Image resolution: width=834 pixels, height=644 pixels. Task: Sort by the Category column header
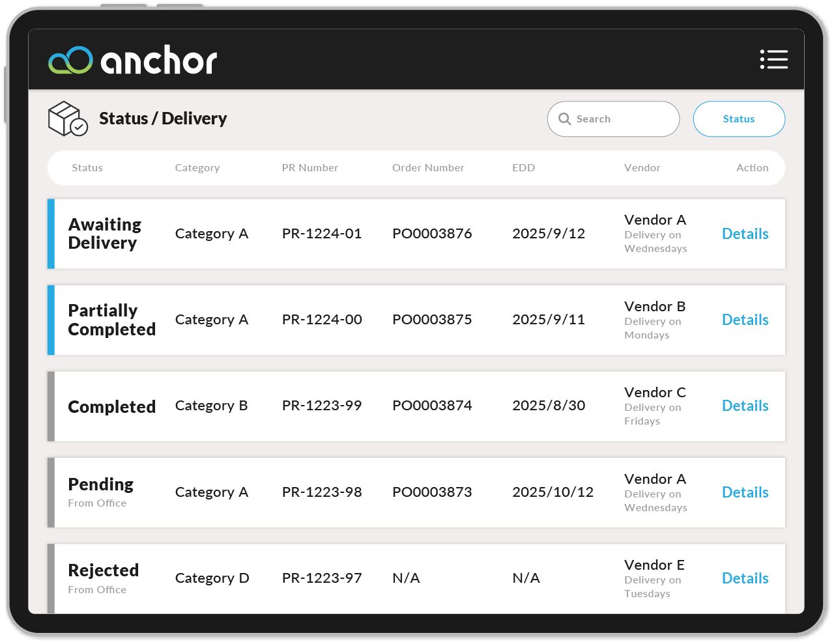197,167
